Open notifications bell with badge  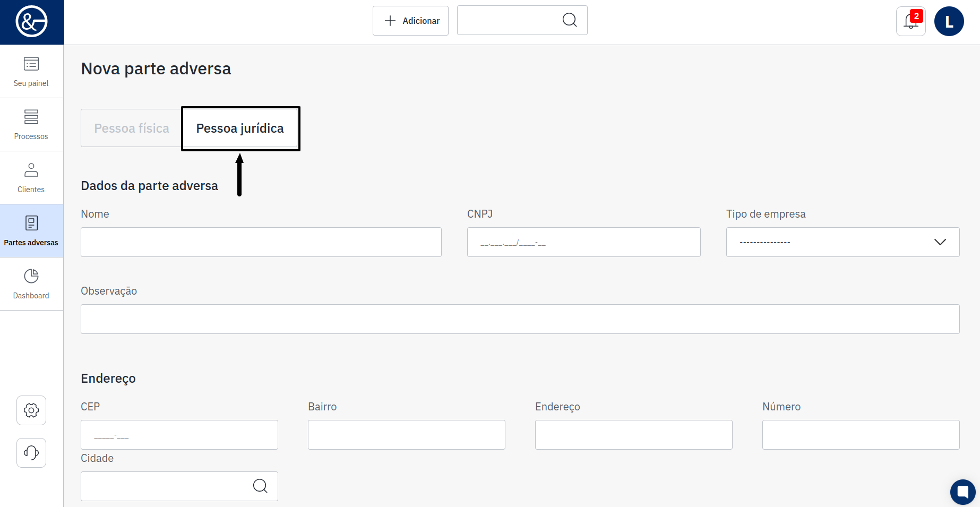(x=910, y=21)
